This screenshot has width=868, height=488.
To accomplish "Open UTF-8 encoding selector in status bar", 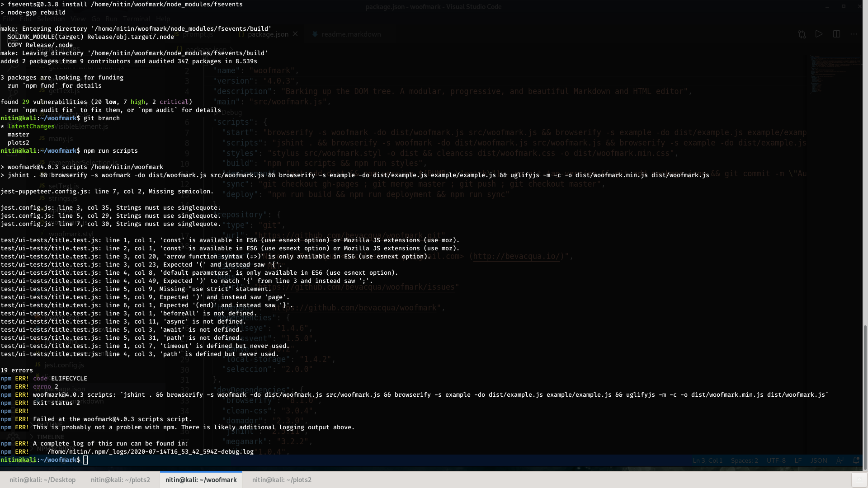I will (x=776, y=460).
